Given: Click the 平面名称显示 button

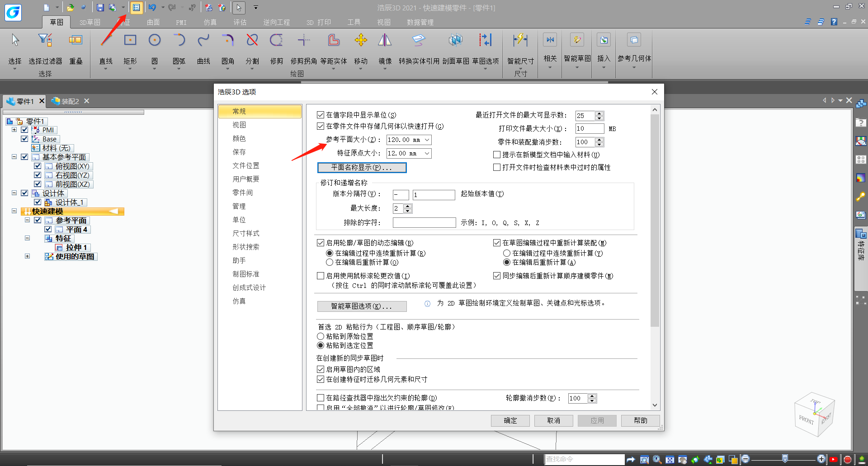Looking at the screenshot, I should (x=362, y=168).
